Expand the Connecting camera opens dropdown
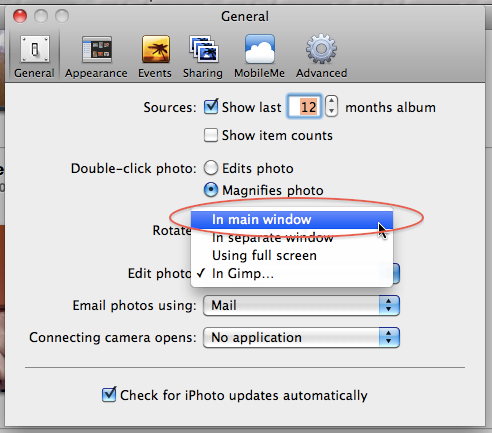The width and height of the screenshot is (492, 433). click(x=301, y=338)
